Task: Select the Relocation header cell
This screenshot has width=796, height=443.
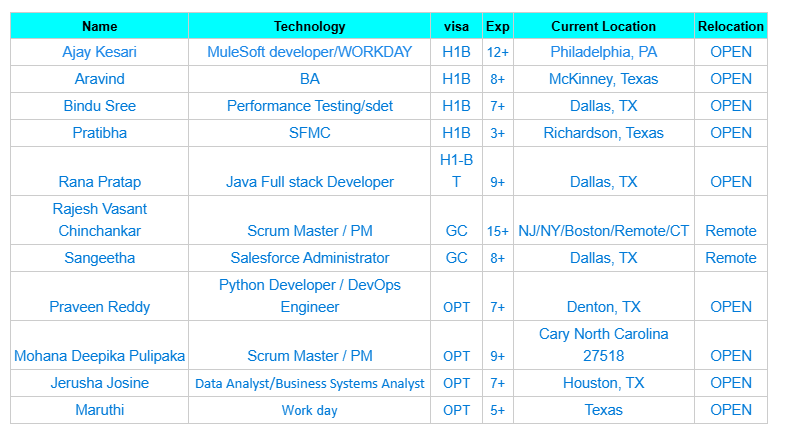Action: (730, 26)
